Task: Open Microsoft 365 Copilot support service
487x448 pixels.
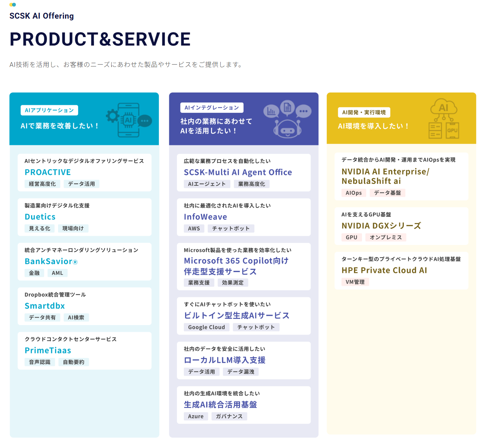Action: pyautogui.click(x=236, y=266)
